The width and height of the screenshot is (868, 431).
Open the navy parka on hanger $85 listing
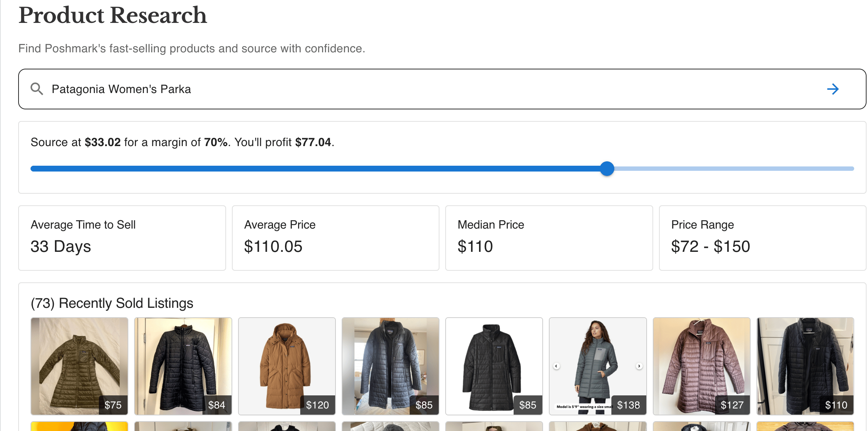tap(390, 366)
